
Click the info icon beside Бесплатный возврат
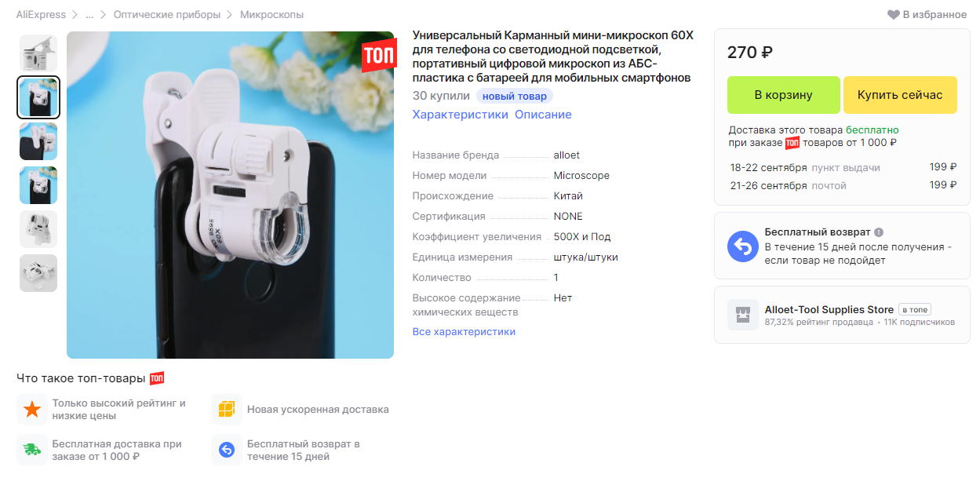879,232
